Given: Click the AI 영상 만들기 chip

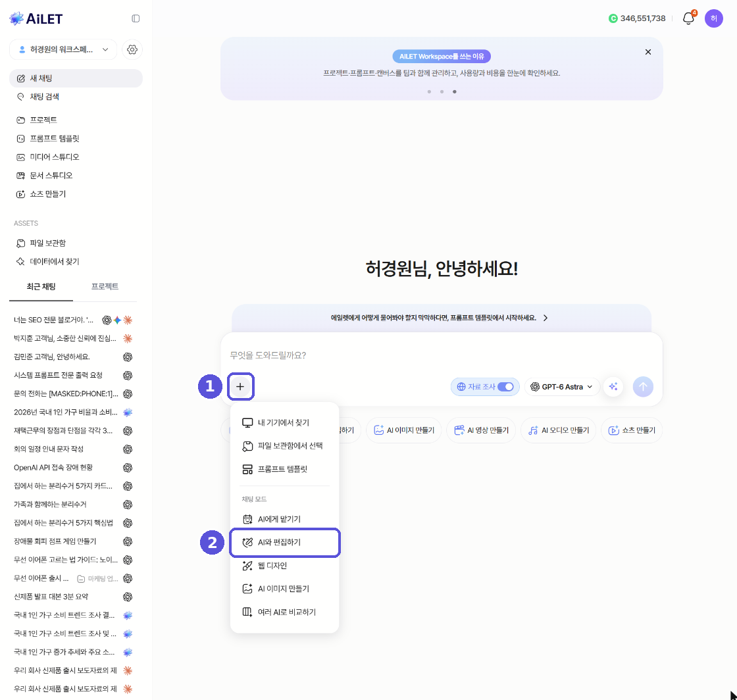Looking at the screenshot, I should pos(481,430).
